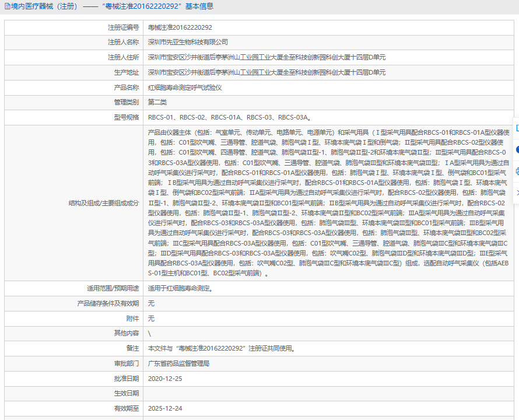Click the 产品名称 label
The height and width of the screenshot is (420, 519).
(127, 87)
